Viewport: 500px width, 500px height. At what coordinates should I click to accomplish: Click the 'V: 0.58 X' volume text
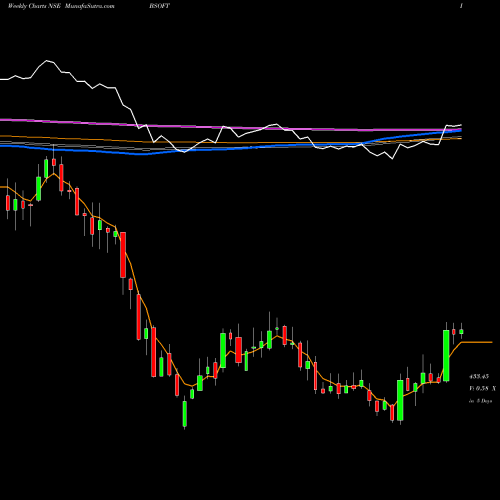482,388
